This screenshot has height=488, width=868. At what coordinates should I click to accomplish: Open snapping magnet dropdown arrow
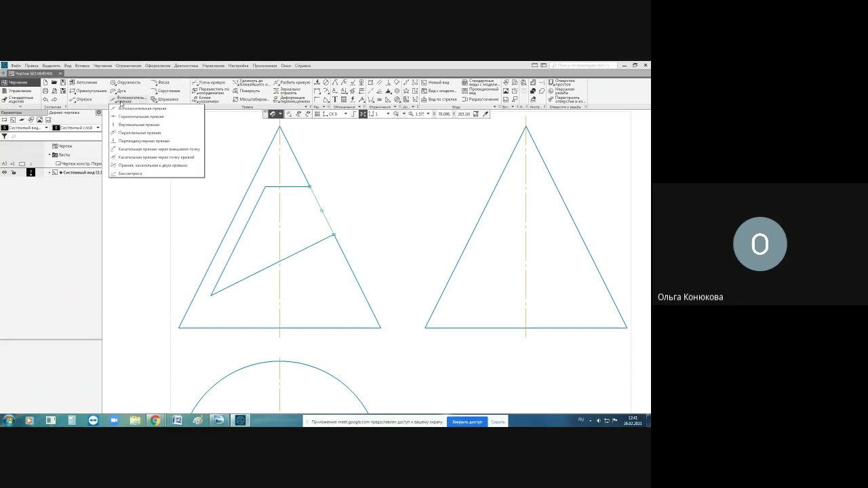280,114
